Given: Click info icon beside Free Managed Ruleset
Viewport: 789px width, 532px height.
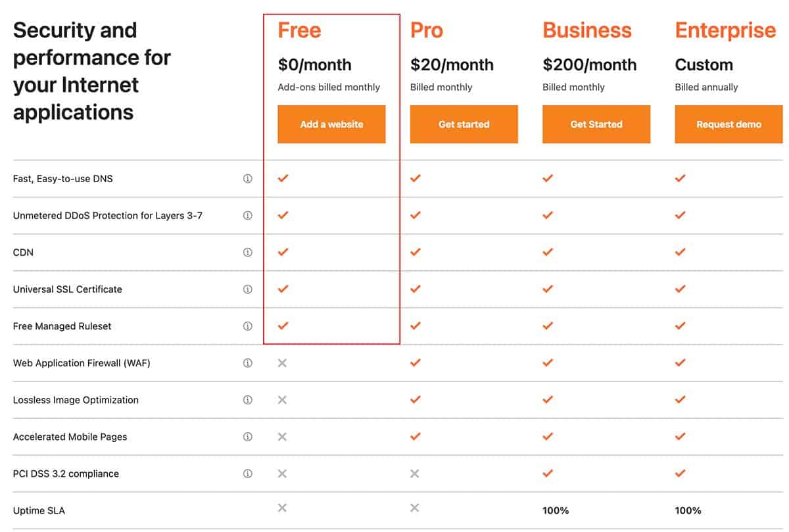Looking at the screenshot, I should 248,326.
